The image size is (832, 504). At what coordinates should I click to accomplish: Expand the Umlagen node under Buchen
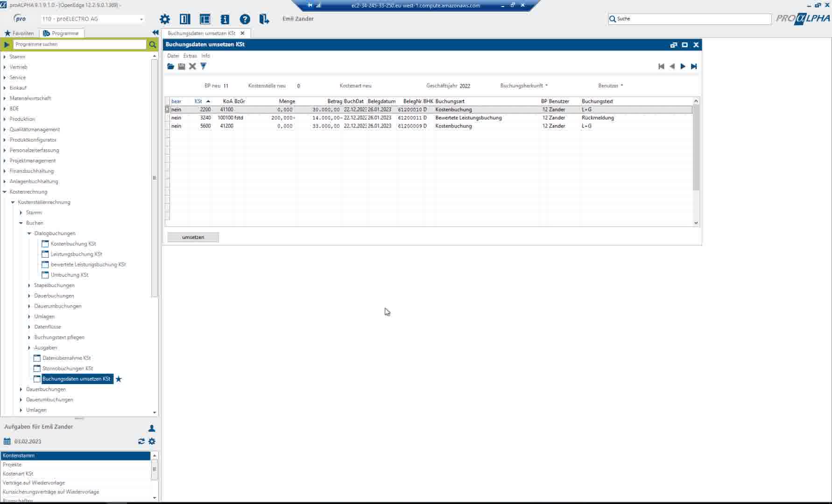click(x=29, y=316)
